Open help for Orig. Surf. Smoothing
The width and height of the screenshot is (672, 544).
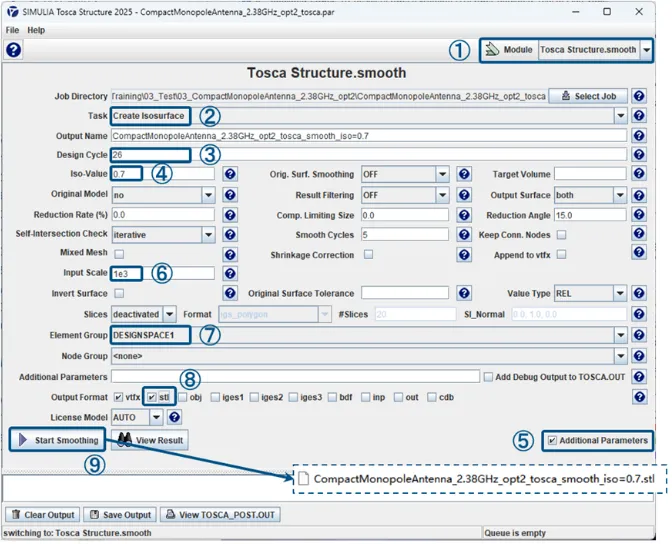(x=464, y=174)
